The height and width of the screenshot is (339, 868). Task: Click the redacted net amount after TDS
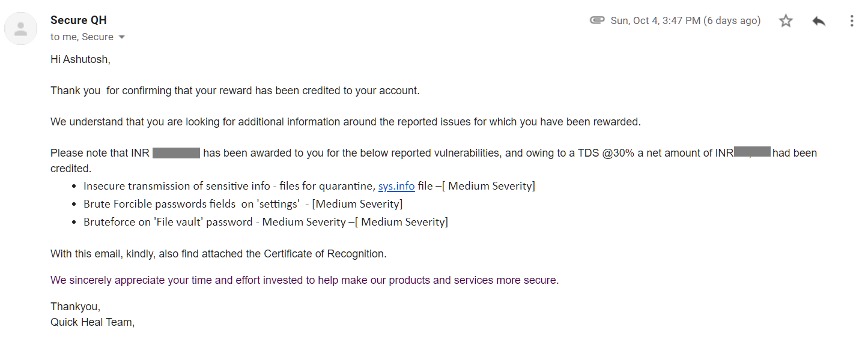click(x=753, y=152)
